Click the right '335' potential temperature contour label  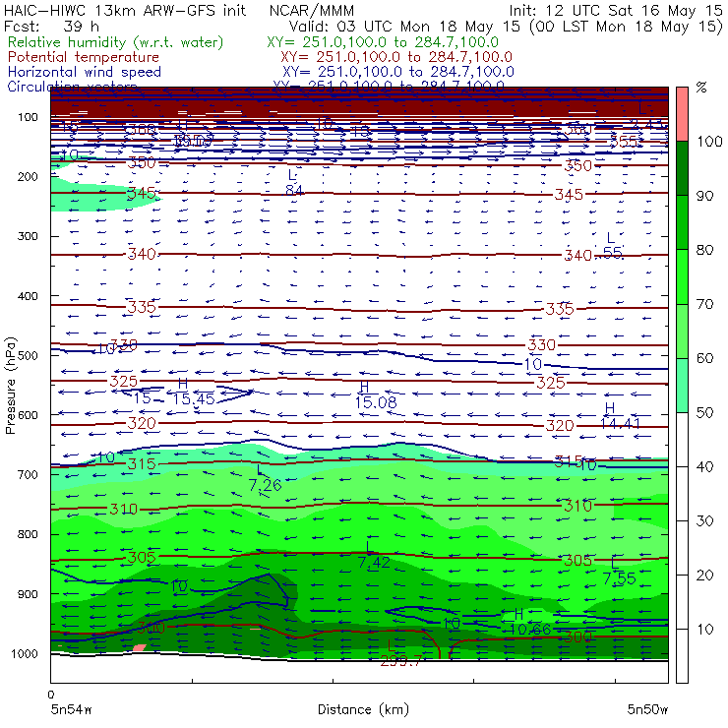(x=560, y=309)
